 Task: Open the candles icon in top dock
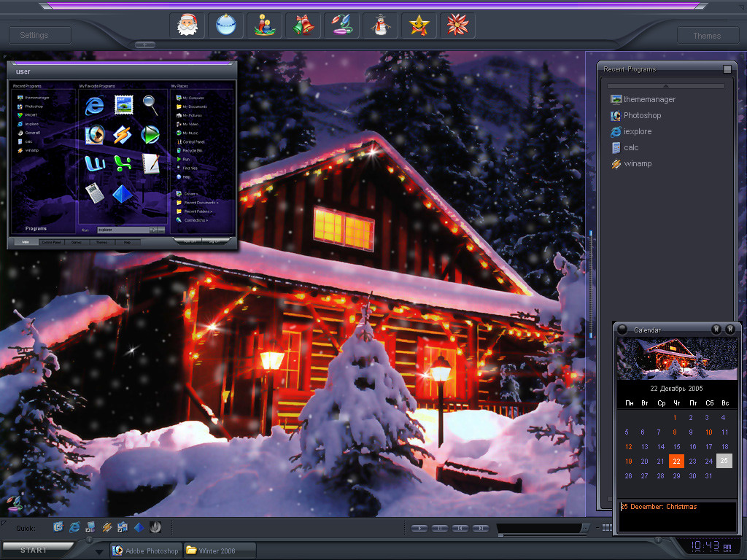[264, 25]
